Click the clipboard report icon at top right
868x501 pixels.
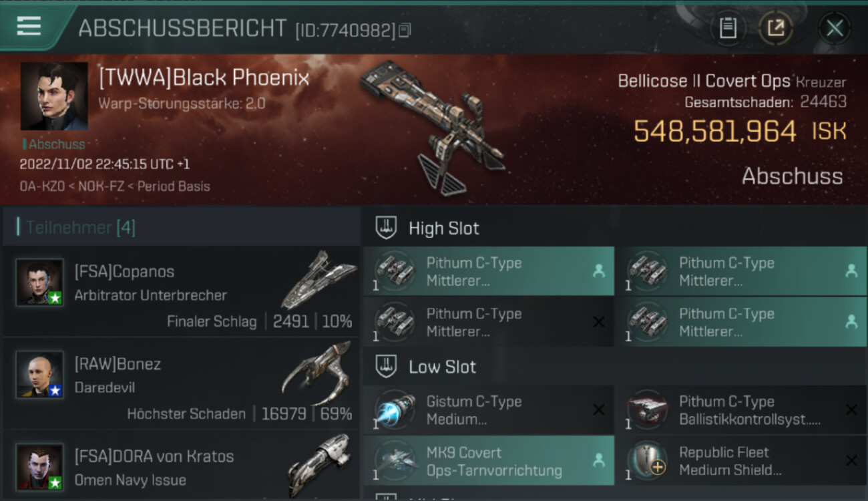coord(728,28)
